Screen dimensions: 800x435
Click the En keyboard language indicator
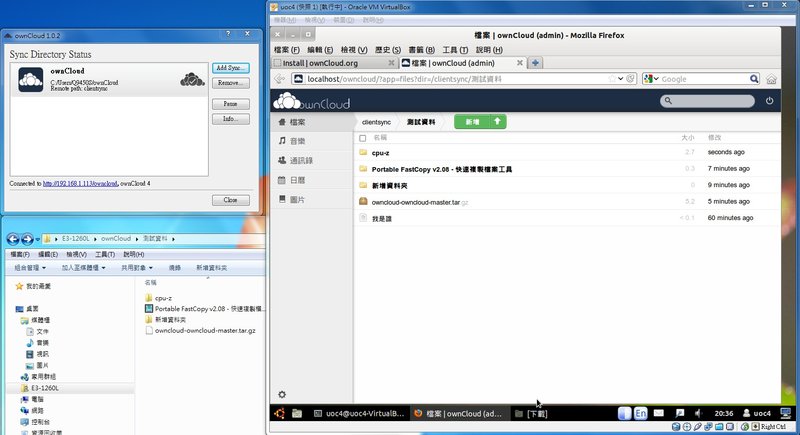641,413
